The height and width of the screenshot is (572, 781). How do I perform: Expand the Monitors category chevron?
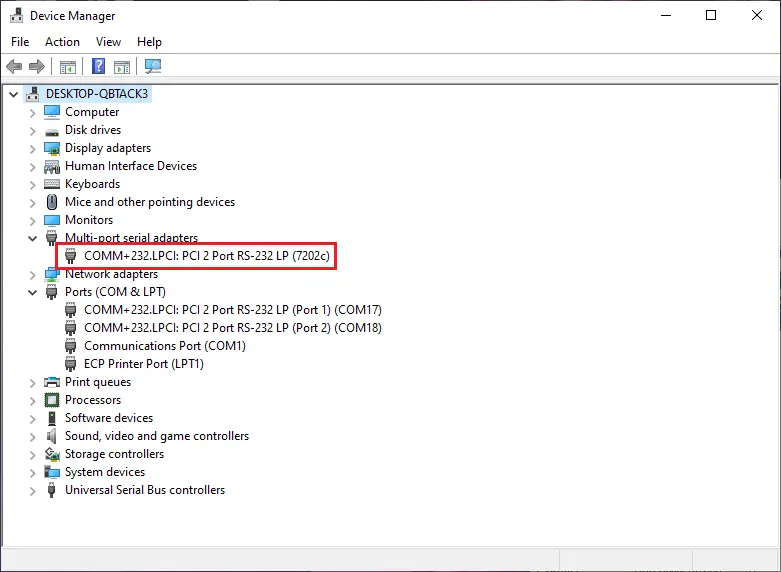[x=32, y=220]
